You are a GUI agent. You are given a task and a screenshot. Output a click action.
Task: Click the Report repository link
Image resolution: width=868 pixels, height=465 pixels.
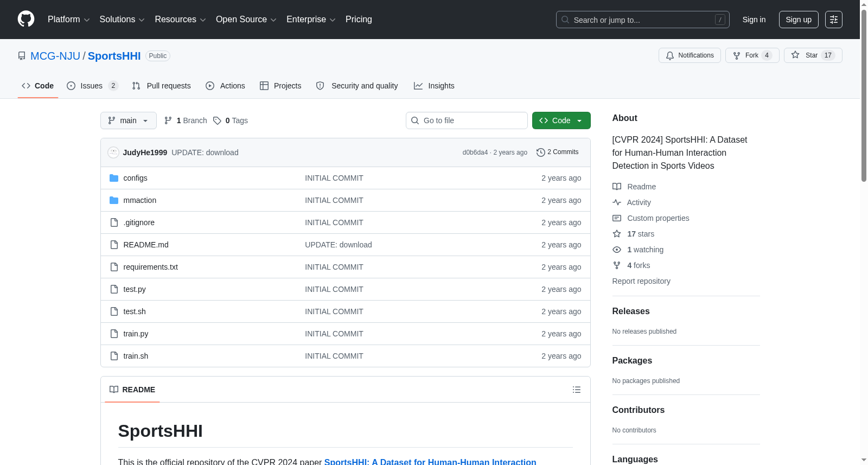[x=641, y=281]
